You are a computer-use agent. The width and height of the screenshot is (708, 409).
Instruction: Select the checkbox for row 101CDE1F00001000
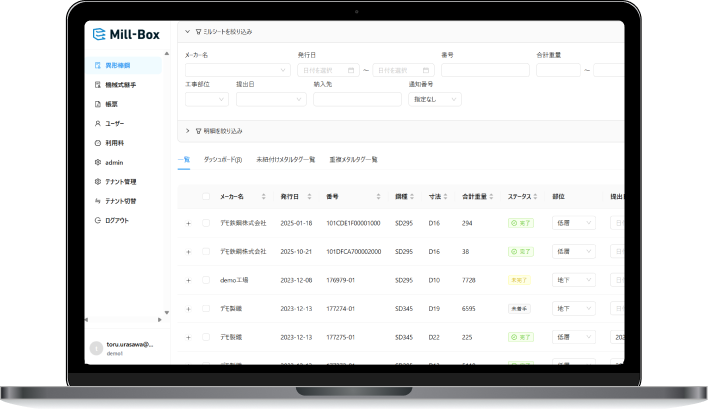tap(206, 223)
